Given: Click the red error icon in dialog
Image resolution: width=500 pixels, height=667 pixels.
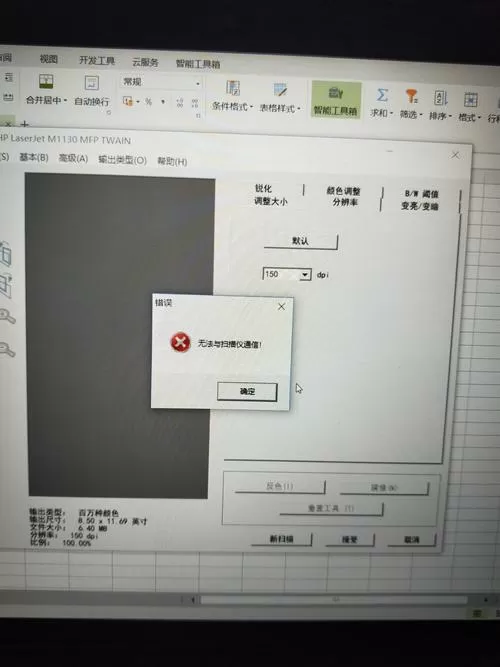Looking at the screenshot, I should tap(180, 342).
